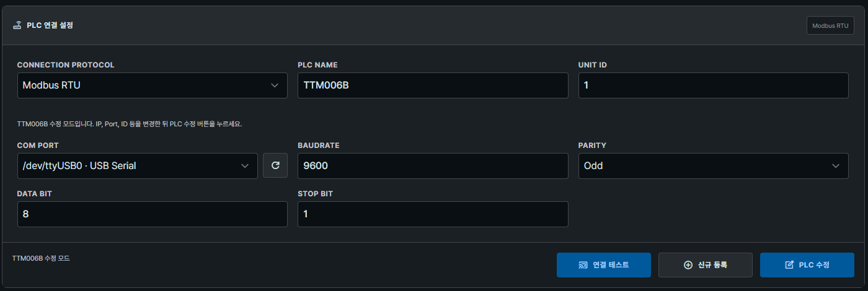Click the 신규 등록 button
Viewport: 868px width, 291px height.
[706, 265]
